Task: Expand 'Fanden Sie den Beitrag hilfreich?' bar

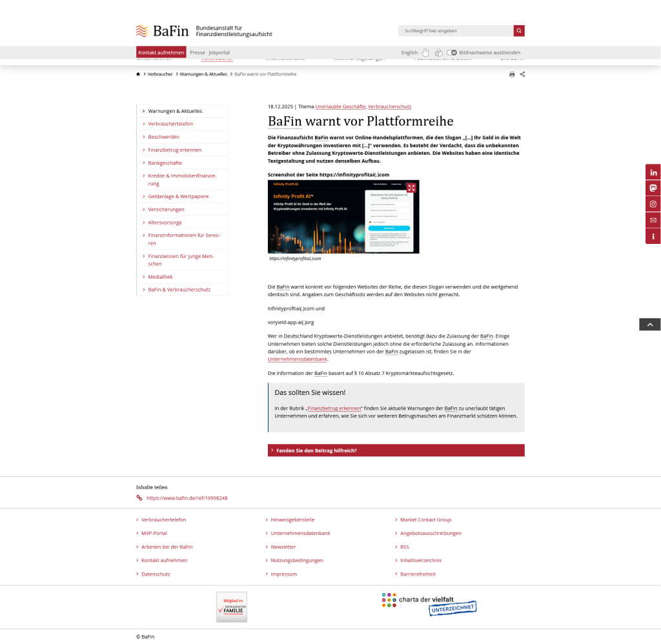Action: coord(396,450)
